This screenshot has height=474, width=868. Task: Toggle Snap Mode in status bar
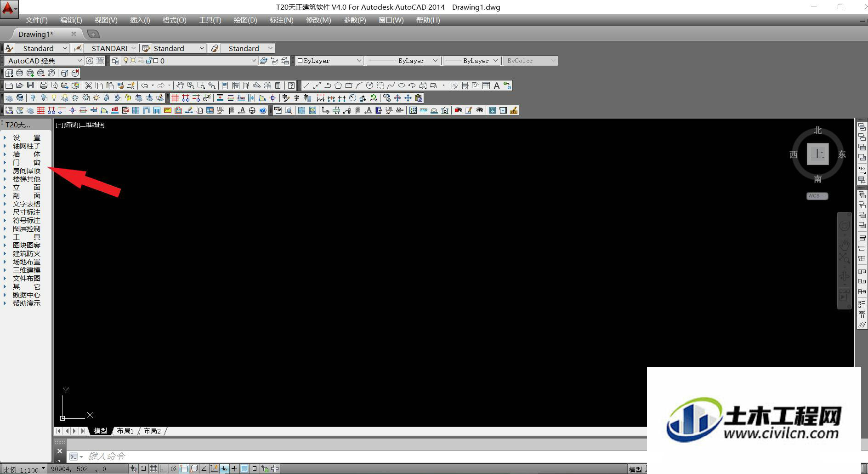[143, 469]
